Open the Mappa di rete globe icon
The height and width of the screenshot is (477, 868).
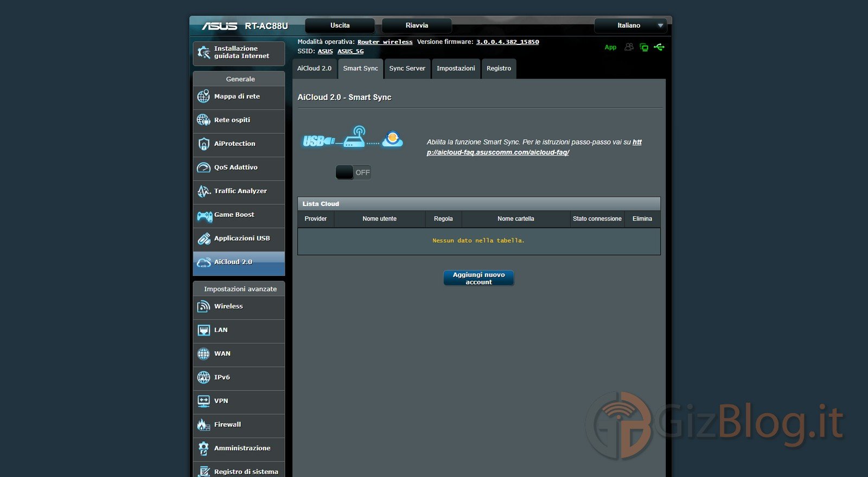click(x=203, y=96)
